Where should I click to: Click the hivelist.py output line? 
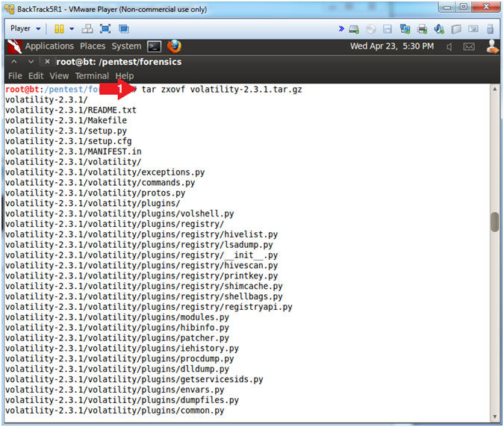pyautogui.click(x=141, y=234)
